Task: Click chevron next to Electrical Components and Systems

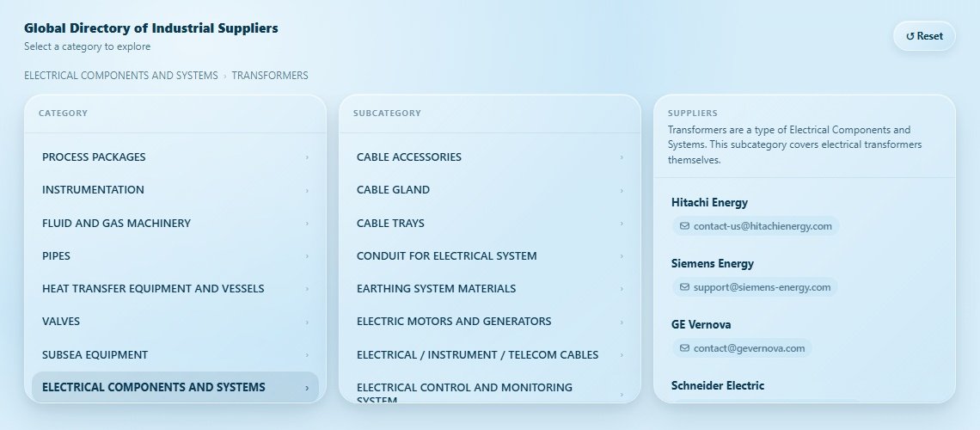Action: pyautogui.click(x=307, y=388)
